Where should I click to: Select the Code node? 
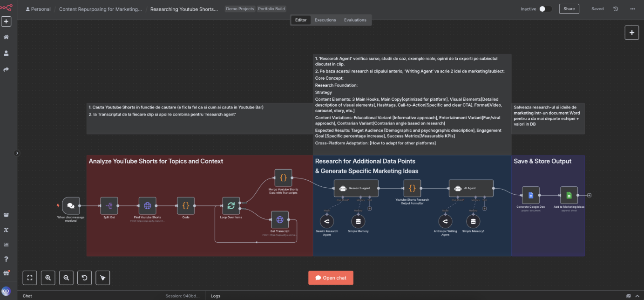(185, 205)
